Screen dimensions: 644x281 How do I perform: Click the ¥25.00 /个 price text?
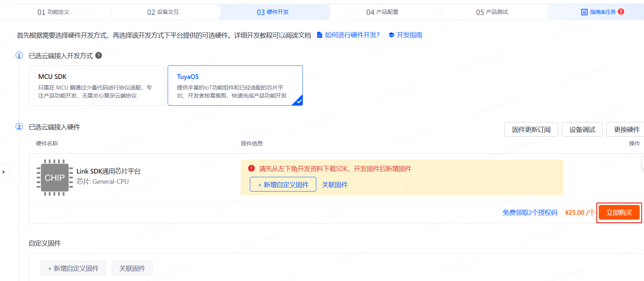click(580, 212)
